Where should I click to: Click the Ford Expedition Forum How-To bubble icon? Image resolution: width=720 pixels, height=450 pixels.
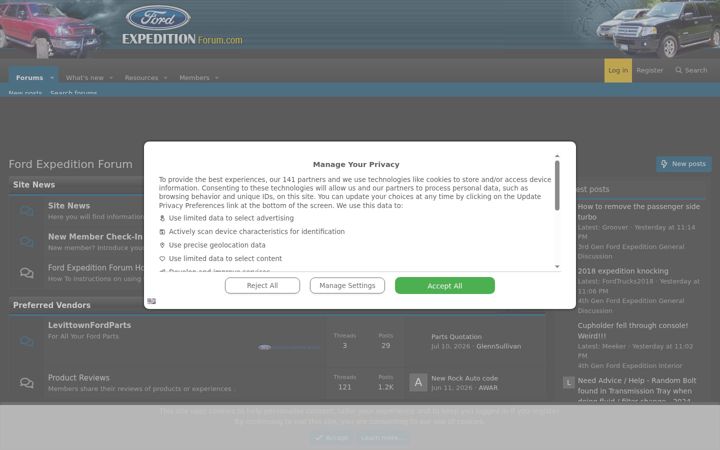[27, 273]
